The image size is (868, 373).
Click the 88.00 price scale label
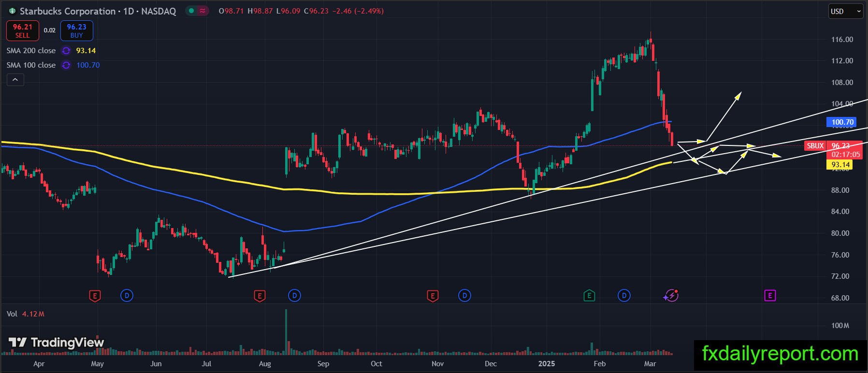(x=840, y=190)
